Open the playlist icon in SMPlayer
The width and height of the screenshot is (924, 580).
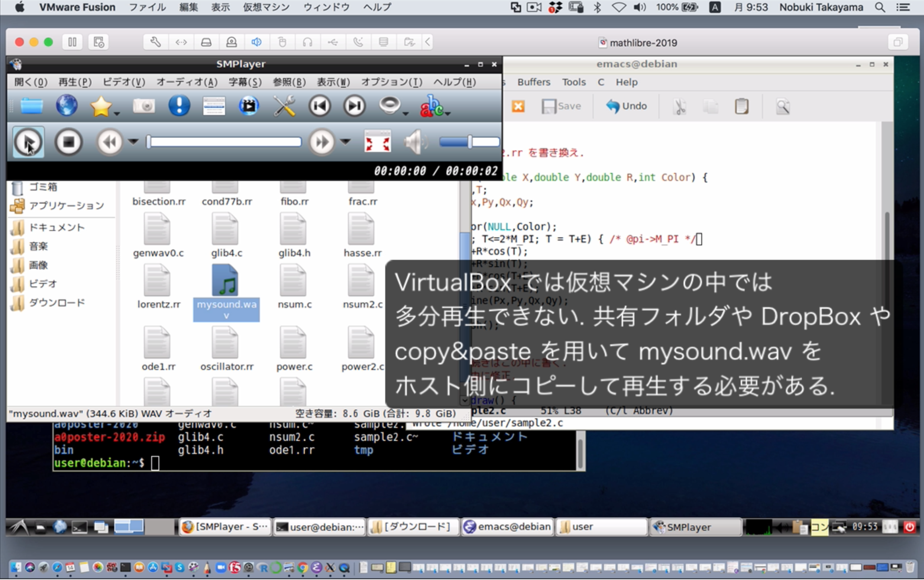tap(214, 106)
